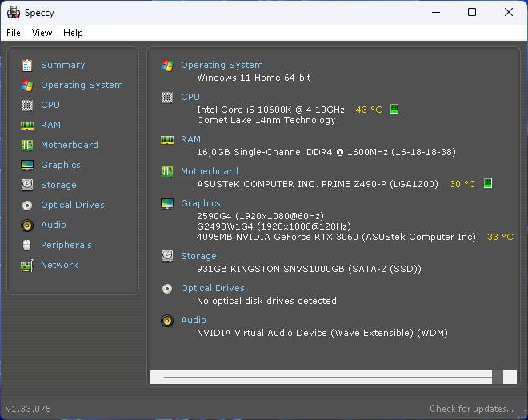Open the View menu
The width and height of the screenshot is (528, 420).
(42, 33)
